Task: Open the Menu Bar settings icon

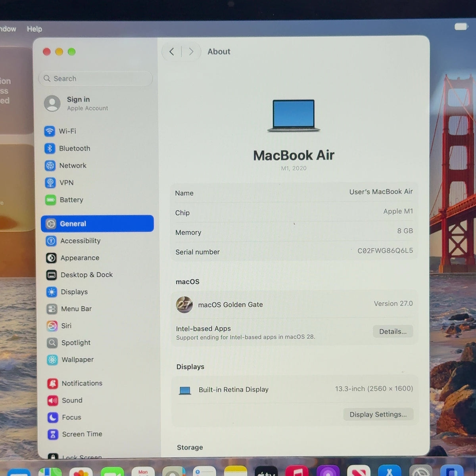Action: [x=52, y=309]
